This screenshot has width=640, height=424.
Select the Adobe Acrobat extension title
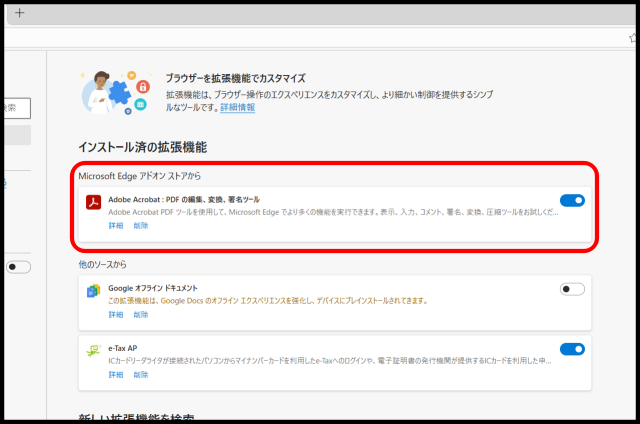tap(184, 200)
